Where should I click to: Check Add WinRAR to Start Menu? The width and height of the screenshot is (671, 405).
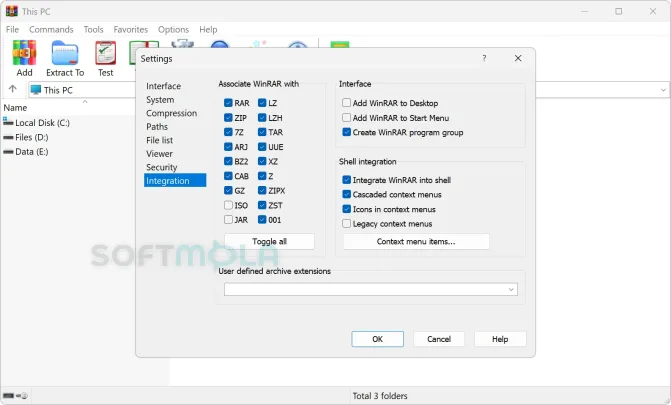click(x=346, y=117)
